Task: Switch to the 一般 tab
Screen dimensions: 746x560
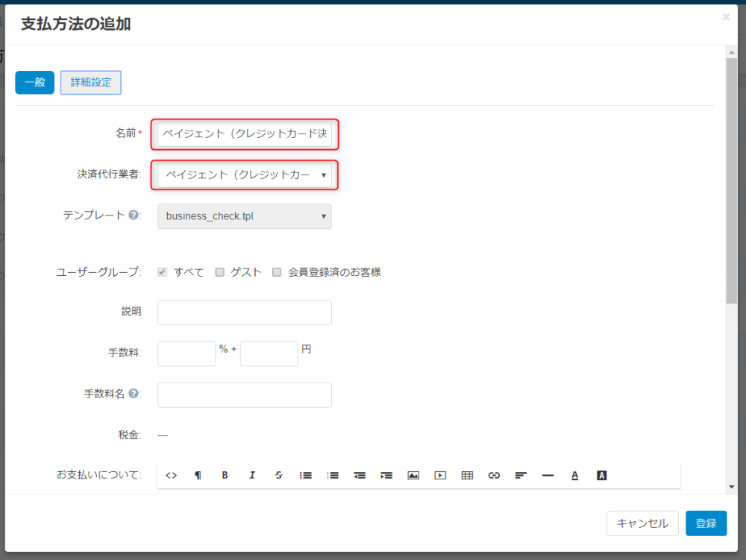Action: [x=35, y=82]
